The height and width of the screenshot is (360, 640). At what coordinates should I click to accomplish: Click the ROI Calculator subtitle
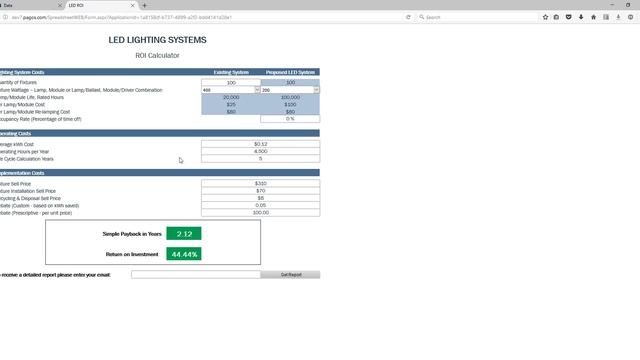coord(158,56)
